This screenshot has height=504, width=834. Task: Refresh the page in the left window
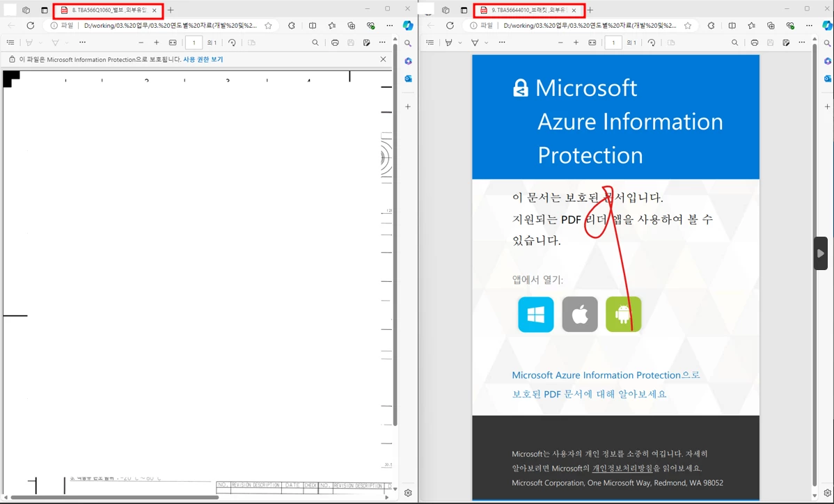click(x=31, y=26)
